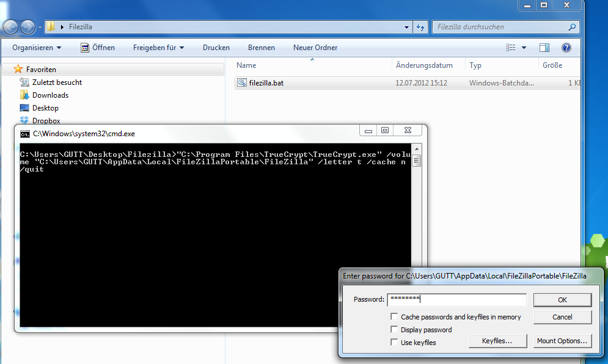Close the Explorer window
The width and height of the screenshot is (608, 364).
click(x=566, y=5)
